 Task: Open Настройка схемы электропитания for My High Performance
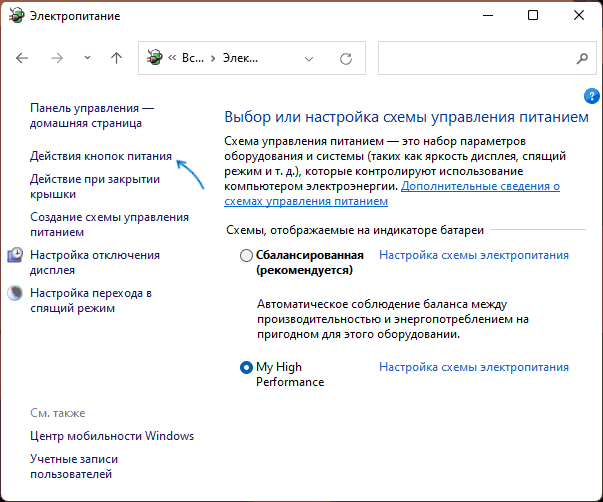pos(474,367)
